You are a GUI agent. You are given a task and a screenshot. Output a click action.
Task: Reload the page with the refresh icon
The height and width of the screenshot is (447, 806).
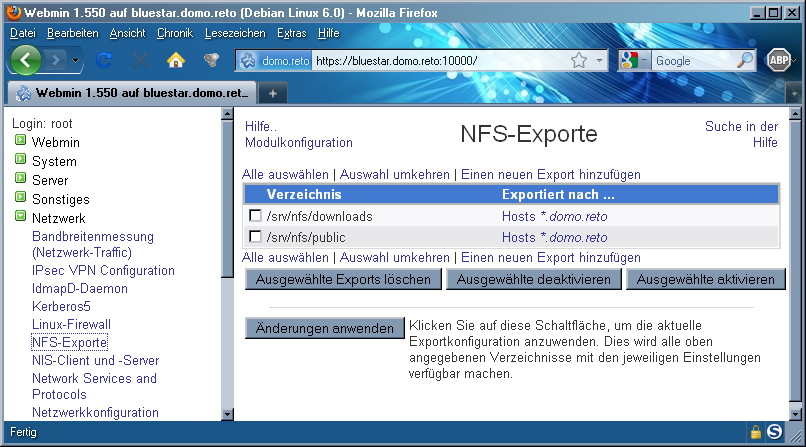pyautogui.click(x=104, y=61)
